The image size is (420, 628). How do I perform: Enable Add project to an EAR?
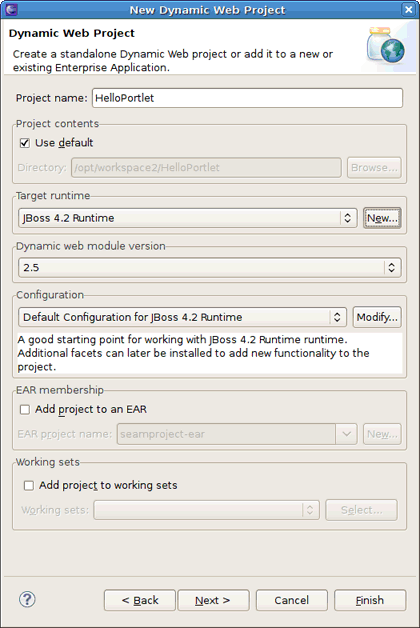coord(25,409)
